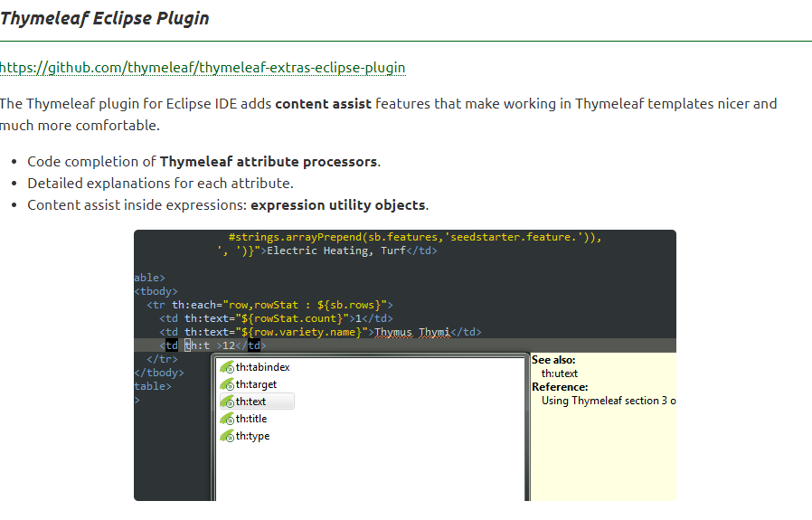The width and height of the screenshot is (812, 520).
Task: Select th:type completion suggestion
Action: click(252, 436)
